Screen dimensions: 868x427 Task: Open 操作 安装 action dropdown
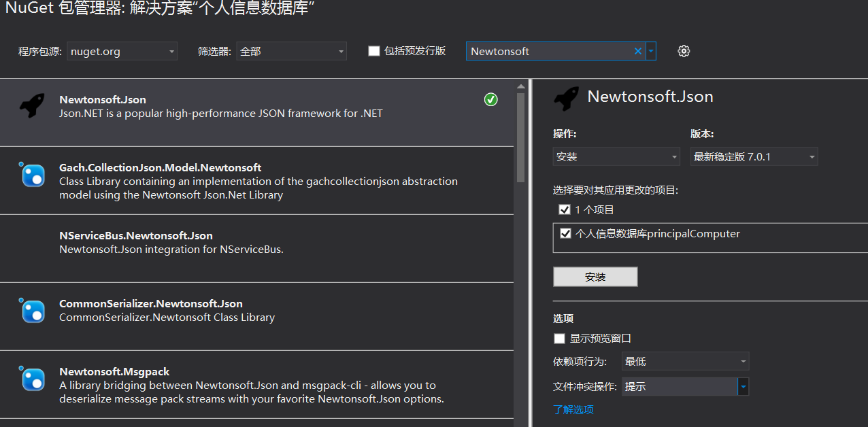point(616,156)
